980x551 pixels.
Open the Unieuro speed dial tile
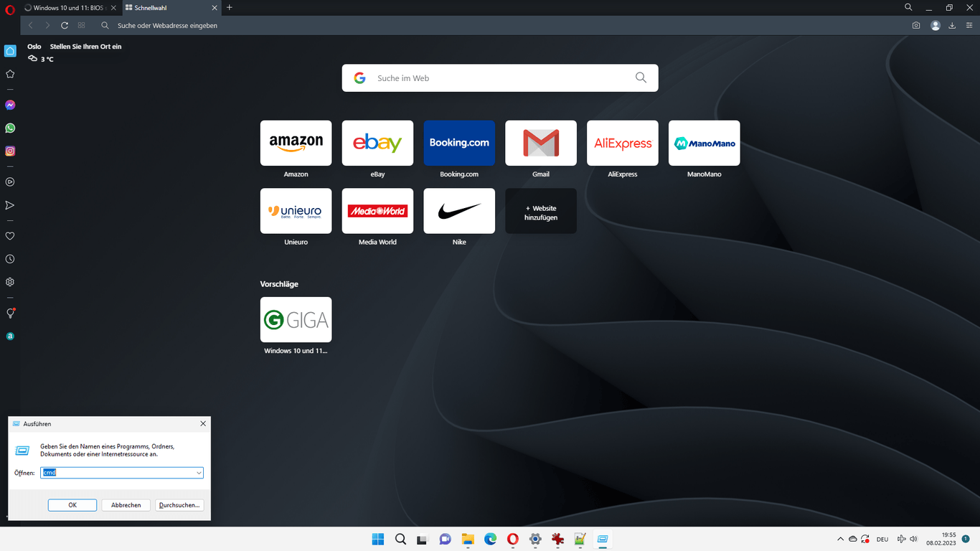296,211
